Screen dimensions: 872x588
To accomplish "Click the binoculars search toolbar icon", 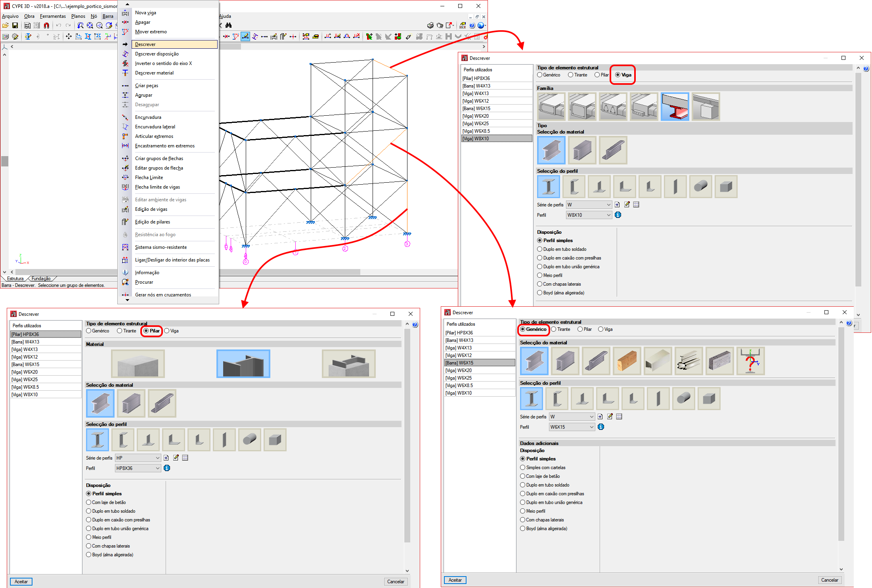I will pyautogui.click(x=228, y=25).
